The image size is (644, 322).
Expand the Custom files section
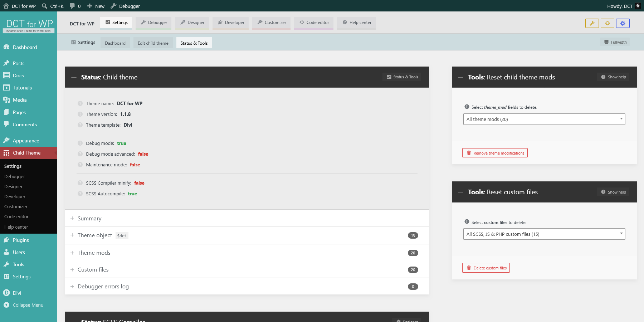point(247,269)
